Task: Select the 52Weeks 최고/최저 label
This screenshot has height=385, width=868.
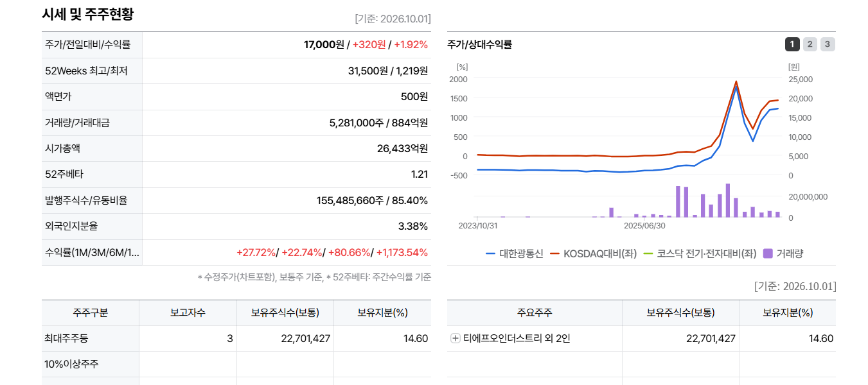Action: point(86,71)
